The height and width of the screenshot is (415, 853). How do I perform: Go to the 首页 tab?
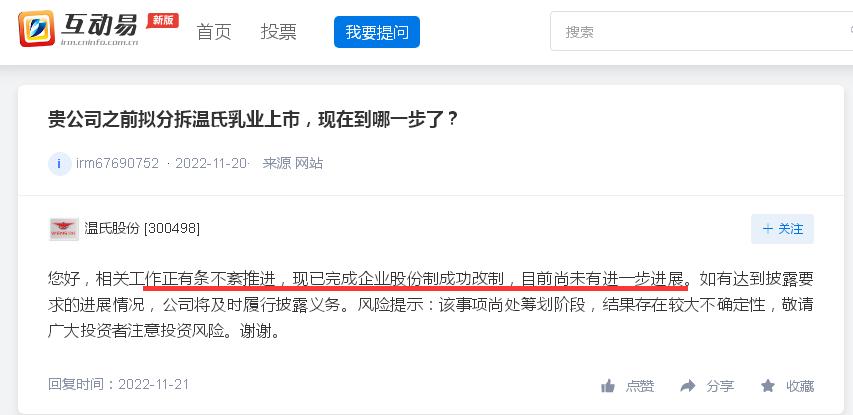click(214, 32)
